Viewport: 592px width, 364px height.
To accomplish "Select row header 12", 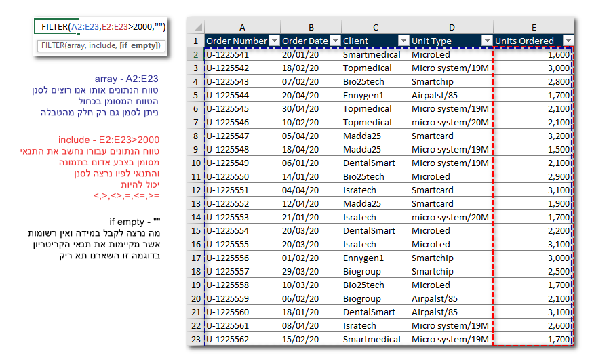I will (195, 190).
